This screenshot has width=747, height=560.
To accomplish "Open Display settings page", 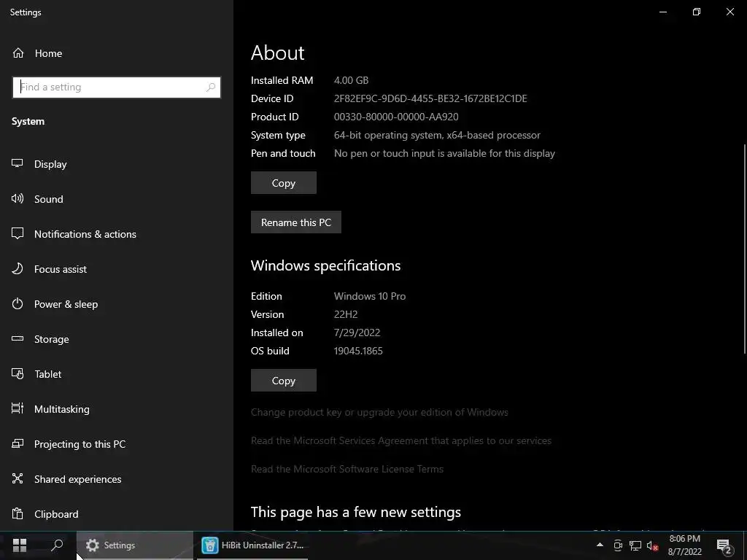I will tap(50, 164).
